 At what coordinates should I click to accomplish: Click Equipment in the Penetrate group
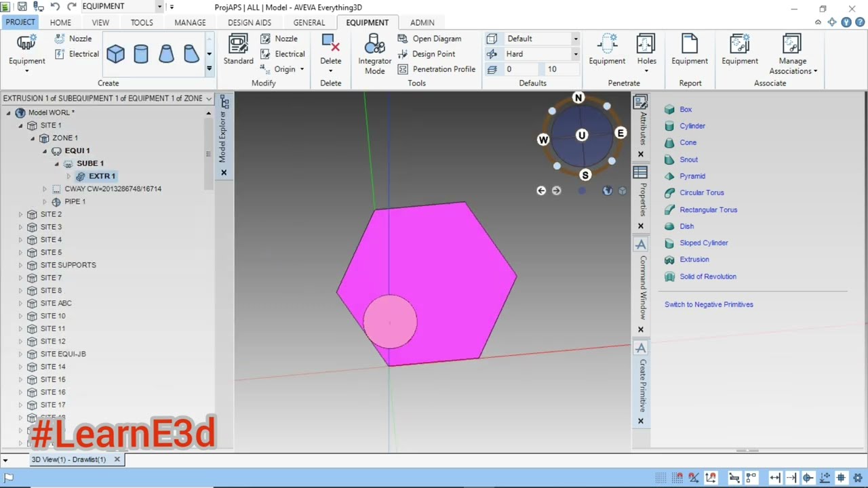[607, 49]
